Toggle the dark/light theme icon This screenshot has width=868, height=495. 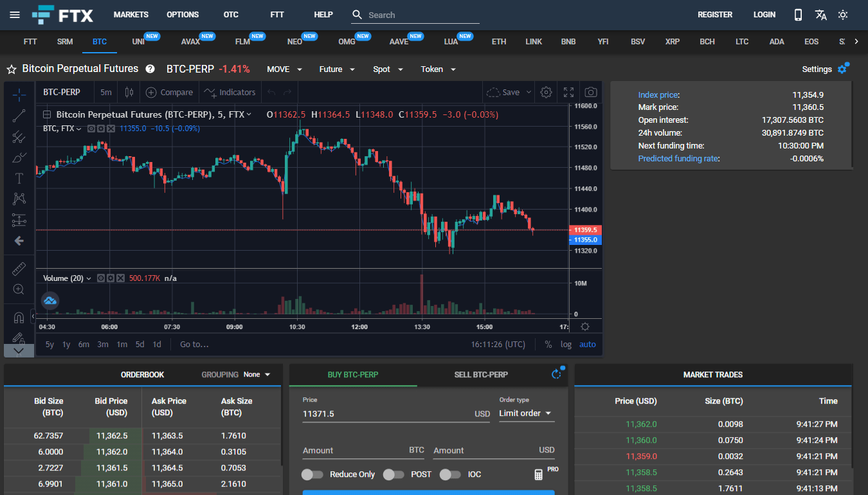pyautogui.click(x=843, y=15)
